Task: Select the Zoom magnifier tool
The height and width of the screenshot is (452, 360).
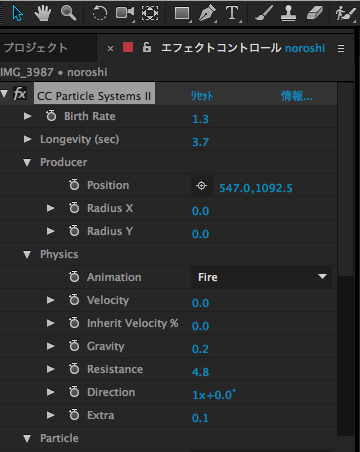Action: tap(68, 13)
